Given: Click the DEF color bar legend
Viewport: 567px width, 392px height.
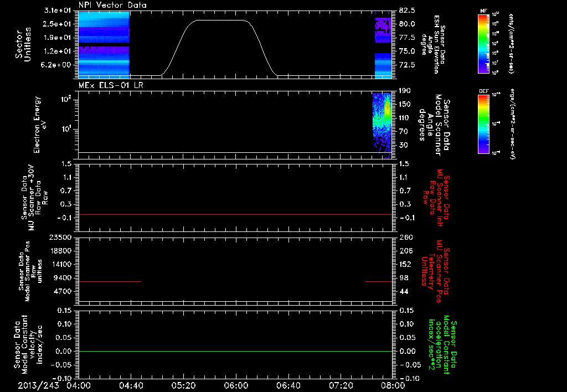Looking at the screenshot, I should pyautogui.click(x=484, y=124).
